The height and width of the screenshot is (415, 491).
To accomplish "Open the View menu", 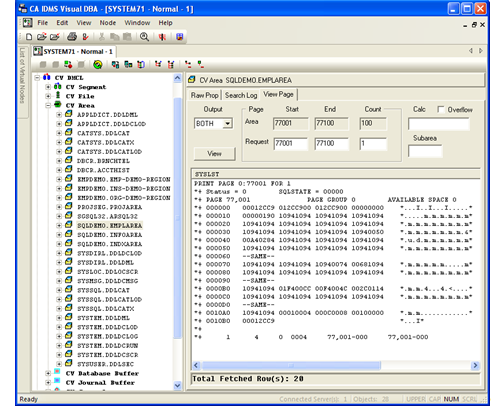I will click(84, 23).
